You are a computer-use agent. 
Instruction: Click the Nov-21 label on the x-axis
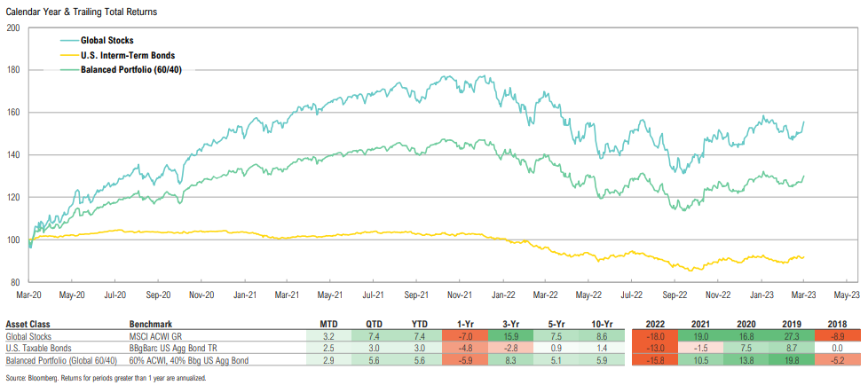[x=459, y=295]
